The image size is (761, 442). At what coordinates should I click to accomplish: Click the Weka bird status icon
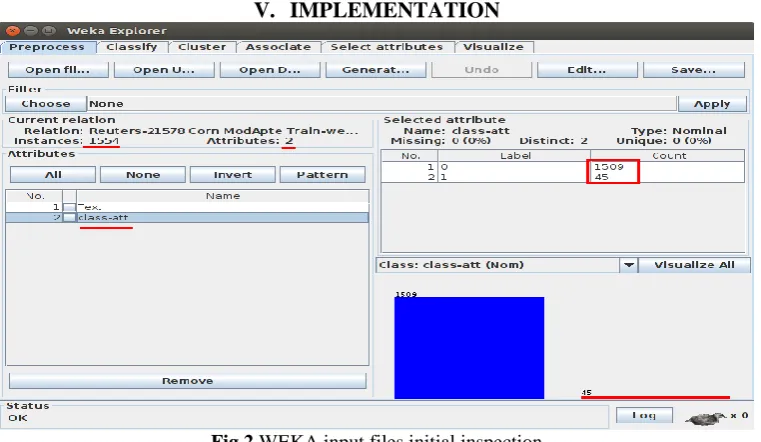[x=705, y=418]
